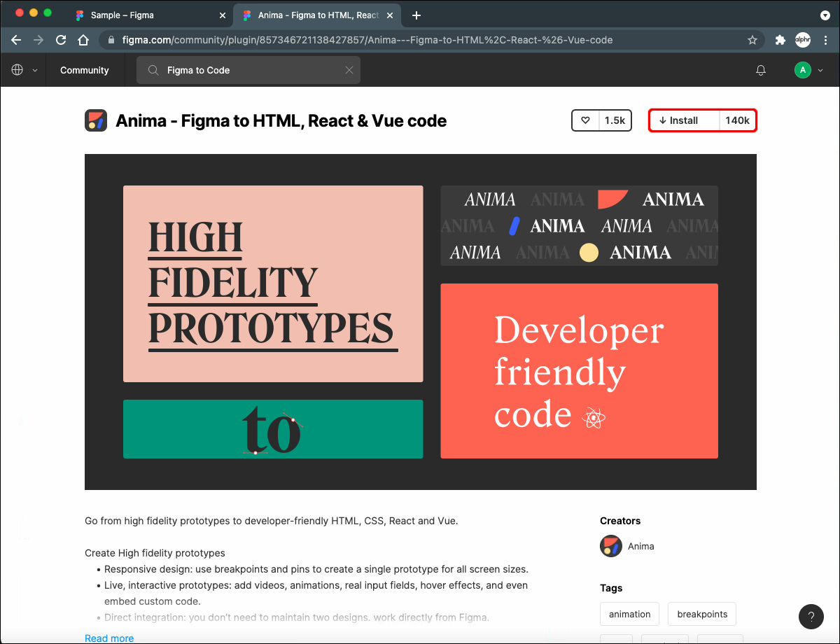The height and width of the screenshot is (644, 840).
Task: Click the Anima creator avatar
Action: pos(611,546)
